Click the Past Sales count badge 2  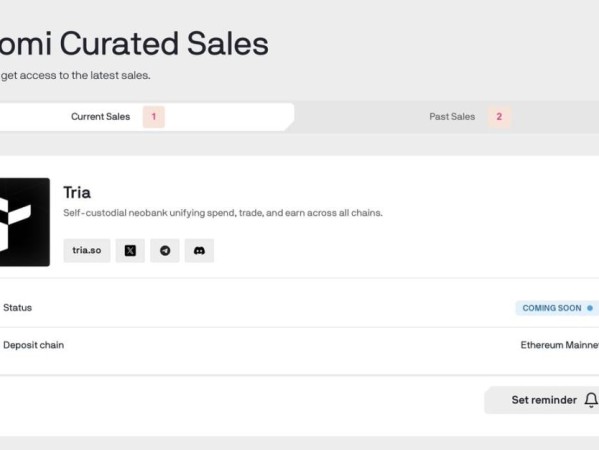pos(499,117)
